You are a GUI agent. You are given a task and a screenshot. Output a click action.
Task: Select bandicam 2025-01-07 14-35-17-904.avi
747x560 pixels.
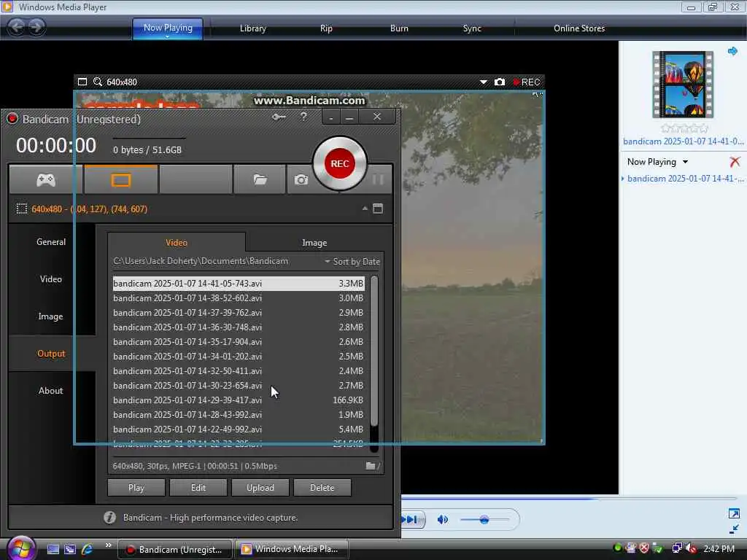239,342
